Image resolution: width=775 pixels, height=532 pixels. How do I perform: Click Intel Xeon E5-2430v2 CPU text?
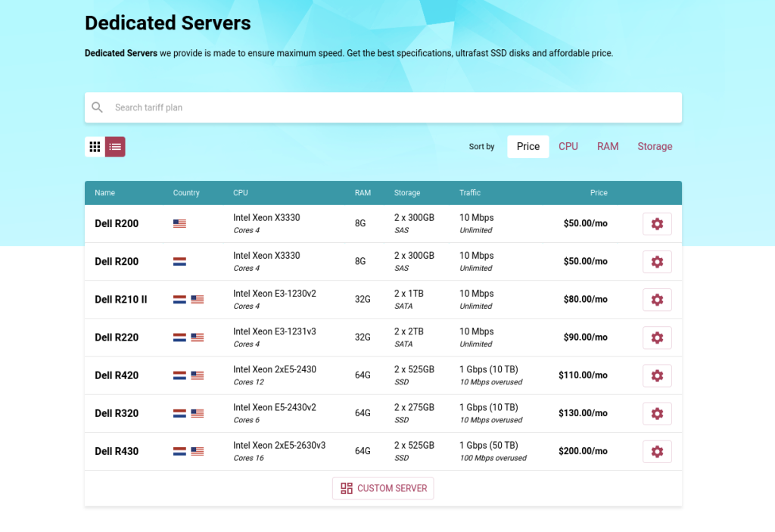pos(275,407)
